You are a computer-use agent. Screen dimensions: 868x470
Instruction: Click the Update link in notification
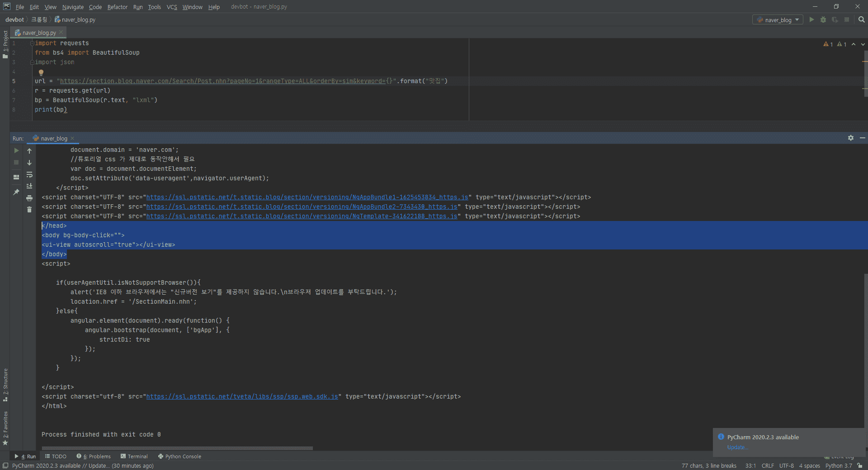click(x=737, y=447)
